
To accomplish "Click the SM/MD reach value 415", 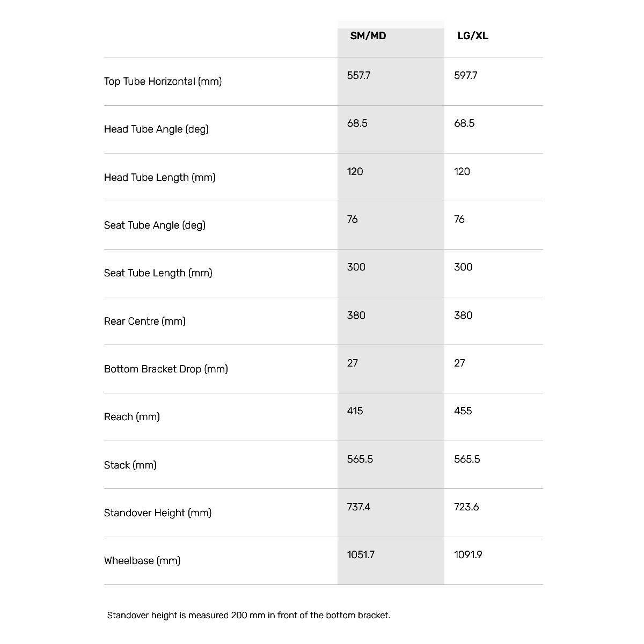I will (x=355, y=411).
